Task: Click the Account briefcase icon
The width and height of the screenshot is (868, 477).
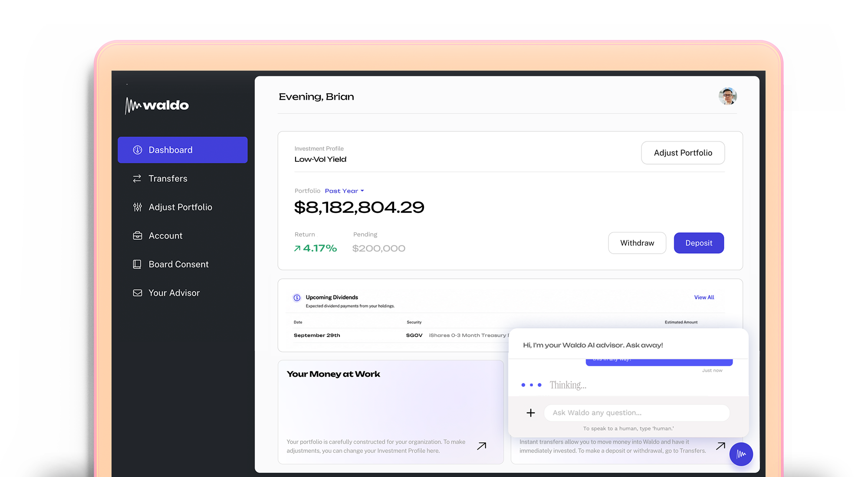Action: point(138,235)
